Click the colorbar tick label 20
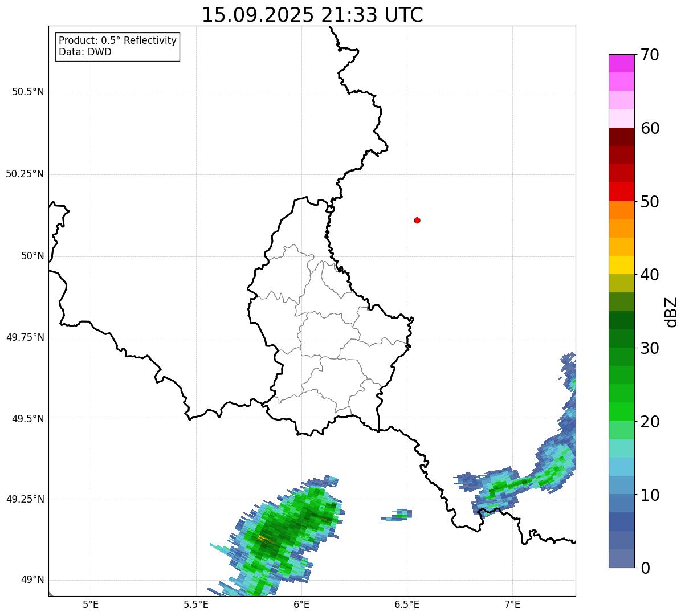685x616 pixels. pos(650,422)
